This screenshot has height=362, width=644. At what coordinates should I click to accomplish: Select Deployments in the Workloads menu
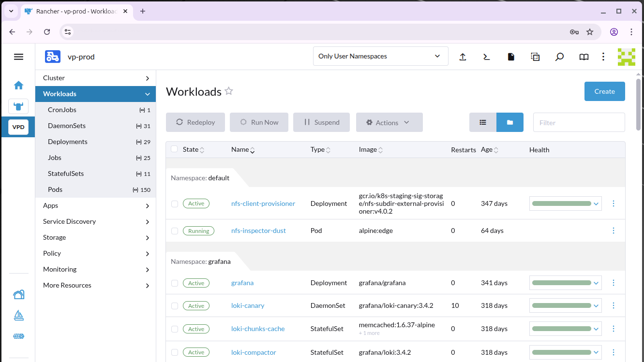coord(68,142)
